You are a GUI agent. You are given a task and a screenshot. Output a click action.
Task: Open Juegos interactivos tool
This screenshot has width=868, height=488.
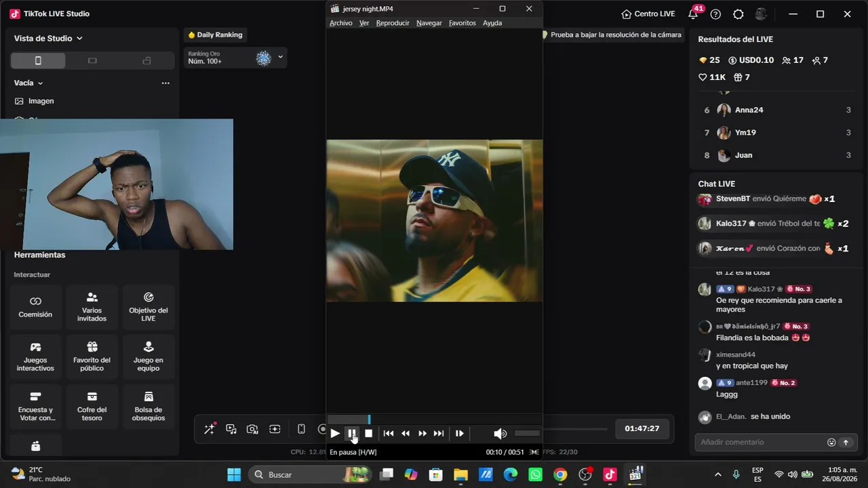35,356
